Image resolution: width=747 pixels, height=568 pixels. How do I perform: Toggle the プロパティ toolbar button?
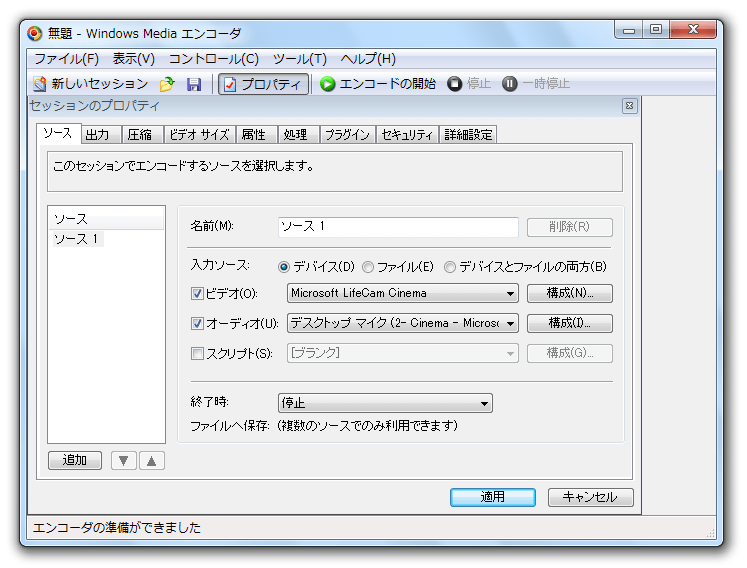tap(263, 84)
